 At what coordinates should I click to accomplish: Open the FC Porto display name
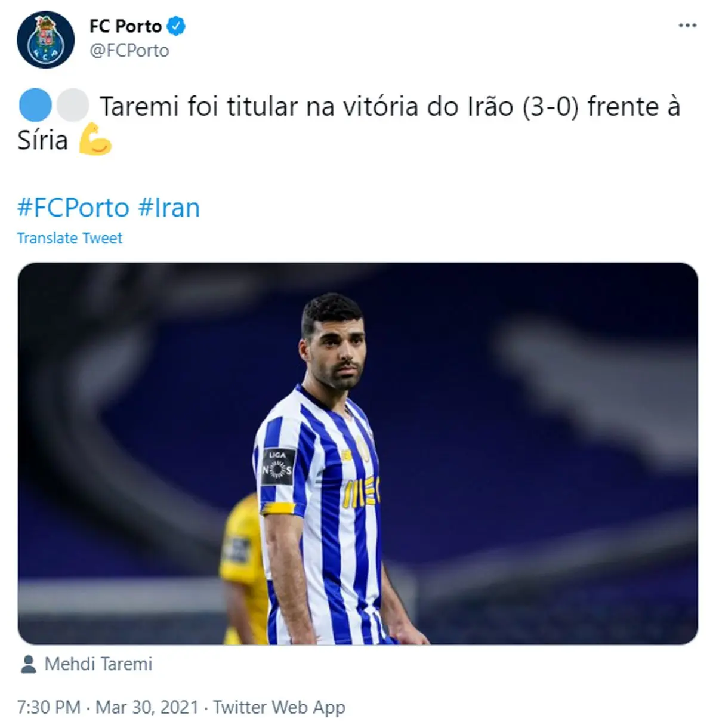126,26
